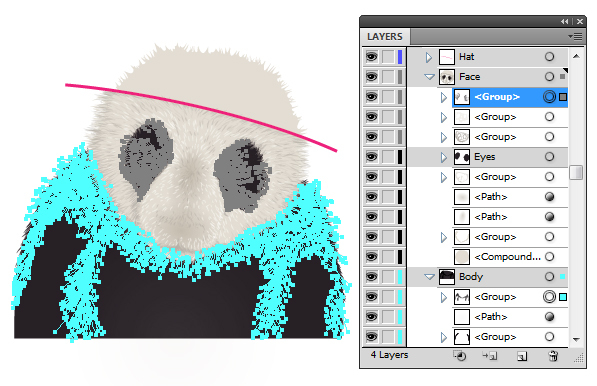This screenshot has height=386, width=597.
Task: Hide the Compound path using its eye icon
Action: coord(371,257)
